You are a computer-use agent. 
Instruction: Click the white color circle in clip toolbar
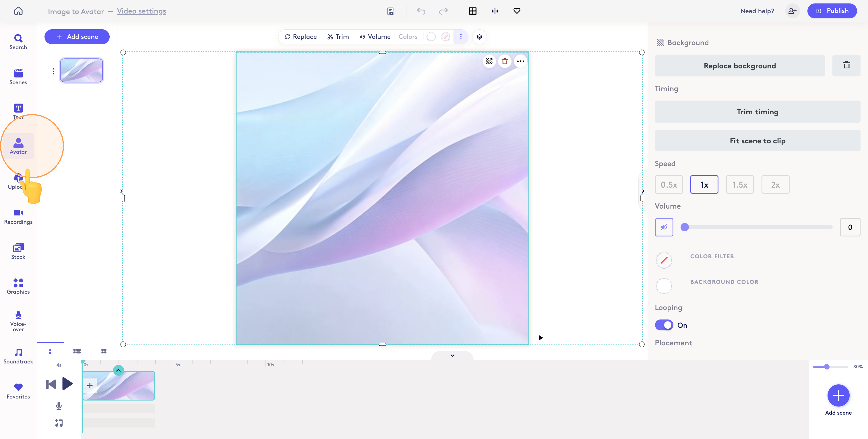point(431,37)
